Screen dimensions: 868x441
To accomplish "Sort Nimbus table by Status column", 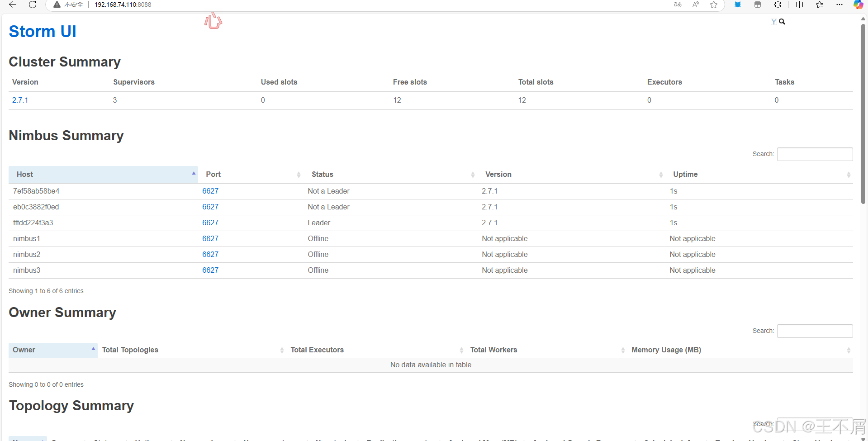I will pyautogui.click(x=391, y=175).
